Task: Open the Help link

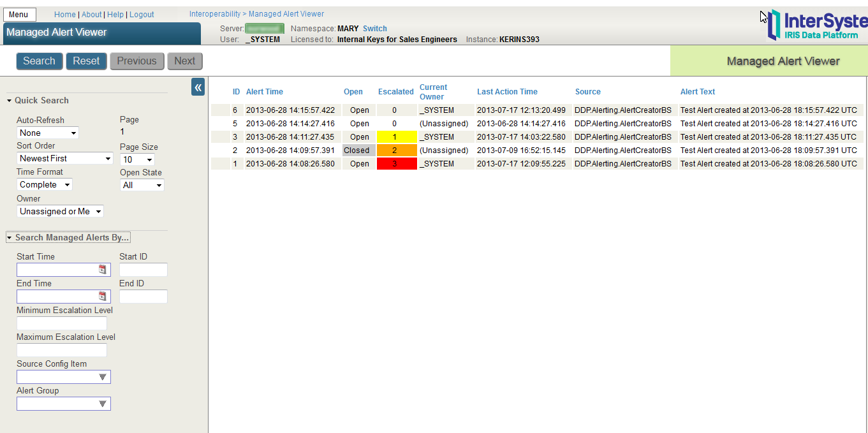Action: click(x=115, y=14)
